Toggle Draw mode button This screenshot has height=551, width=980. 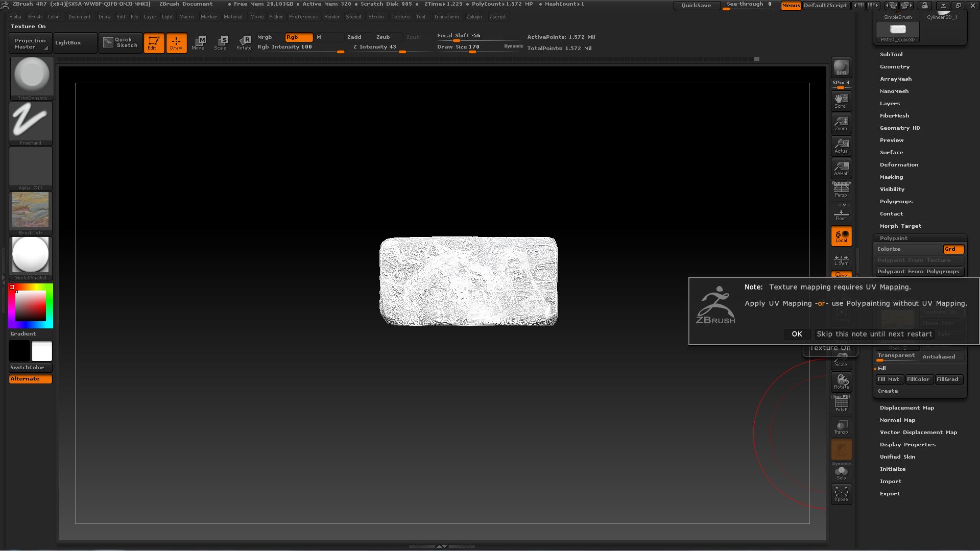tap(176, 43)
